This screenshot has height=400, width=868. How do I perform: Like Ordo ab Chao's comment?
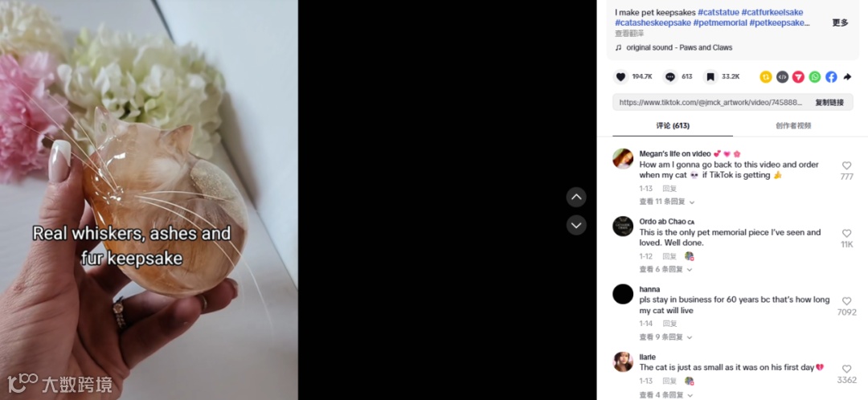(846, 234)
